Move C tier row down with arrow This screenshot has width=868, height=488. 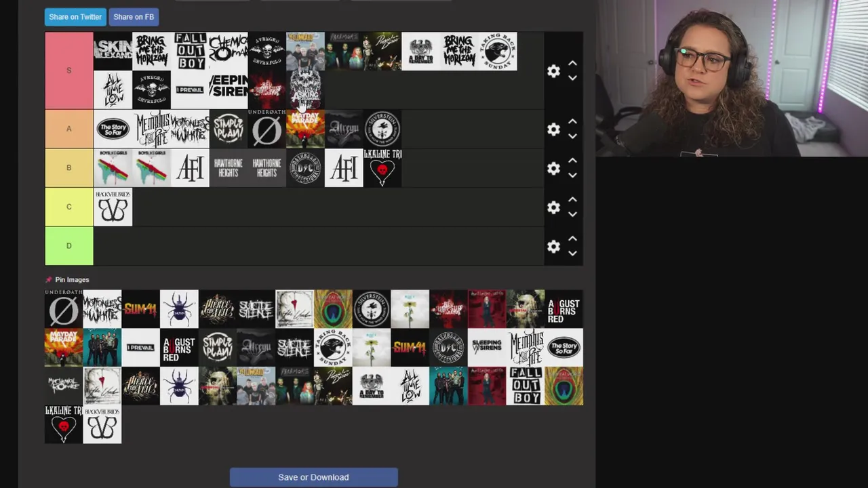[x=572, y=214]
